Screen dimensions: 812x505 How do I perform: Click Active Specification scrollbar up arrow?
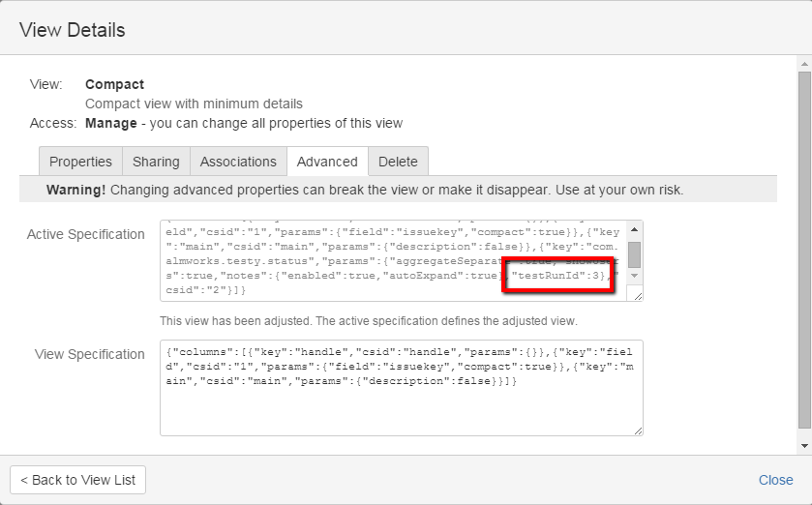pyautogui.click(x=635, y=230)
